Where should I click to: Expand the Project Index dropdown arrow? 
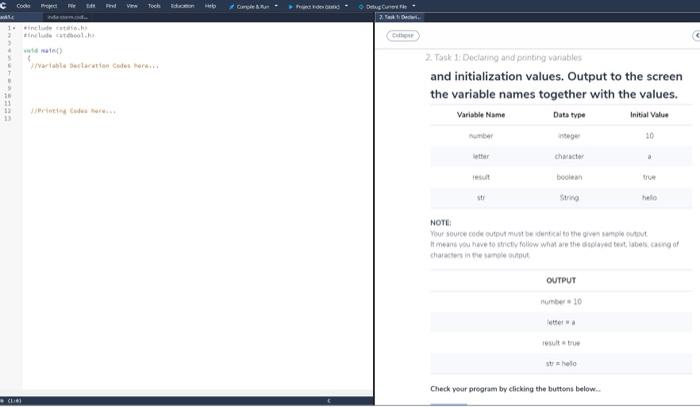346,6
